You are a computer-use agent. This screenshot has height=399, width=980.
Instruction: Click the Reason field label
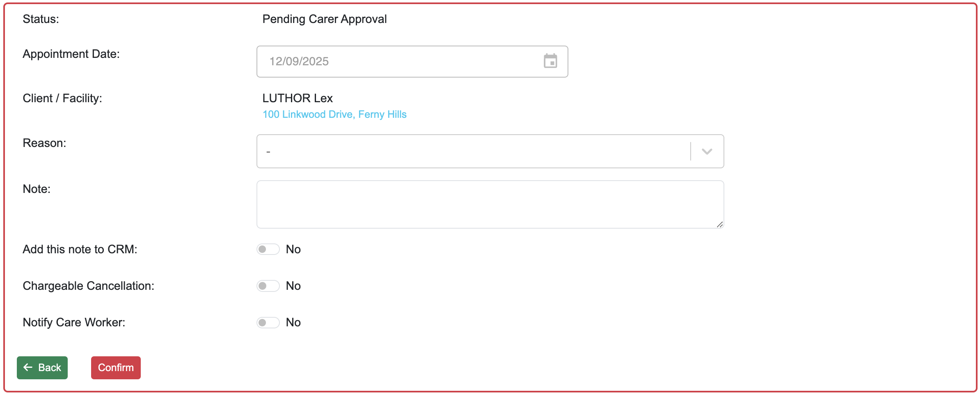tap(44, 143)
